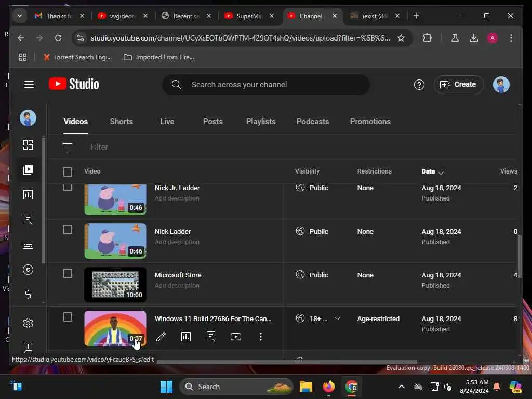Open the Microsoft Store video title
532x399 pixels.
(178, 275)
